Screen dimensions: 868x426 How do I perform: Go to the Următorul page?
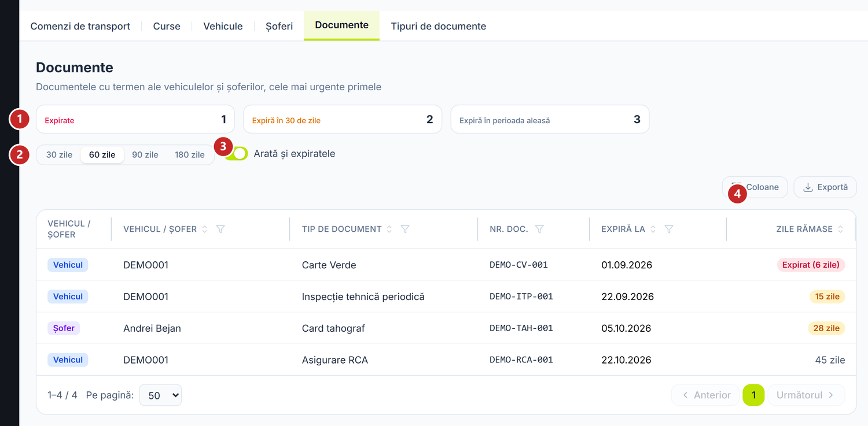tap(806, 395)
